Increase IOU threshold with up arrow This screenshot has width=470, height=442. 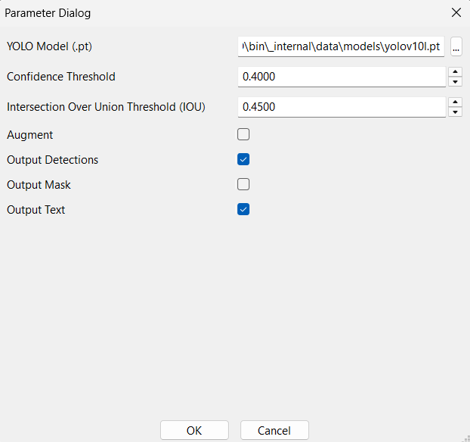455,102
